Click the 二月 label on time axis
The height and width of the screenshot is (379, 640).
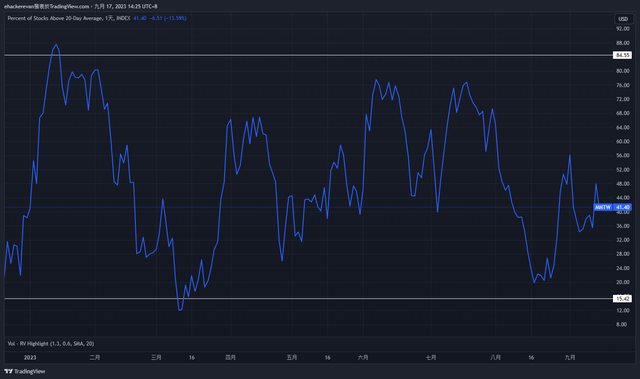click(x=95, y=357)
